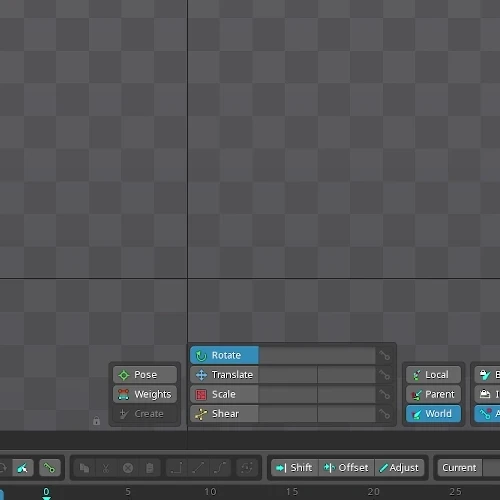Click the second Scale value field
Image resolution: width=500 pixels, height=500 pixels.
[347, 394]
